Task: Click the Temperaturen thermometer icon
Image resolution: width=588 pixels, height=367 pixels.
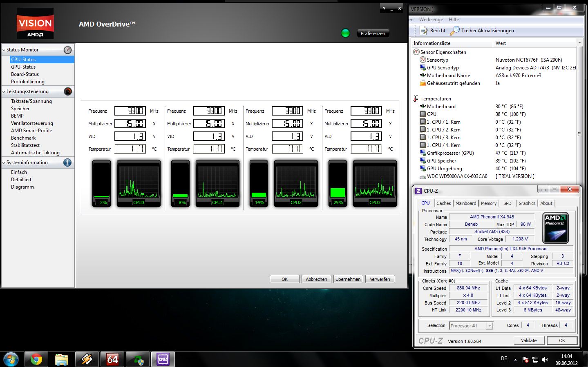Action: (x=416, y=98)
